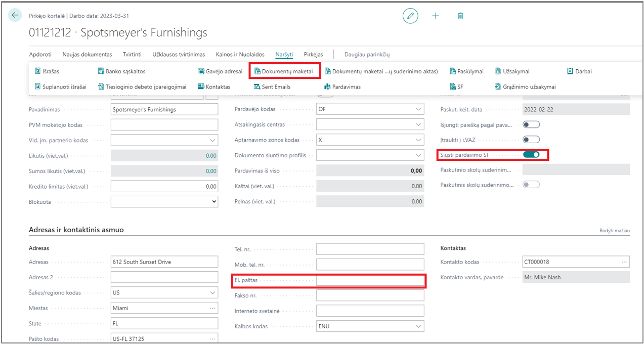
Task: Click ellipsis in Miestas field
Action: coord(213,308)
